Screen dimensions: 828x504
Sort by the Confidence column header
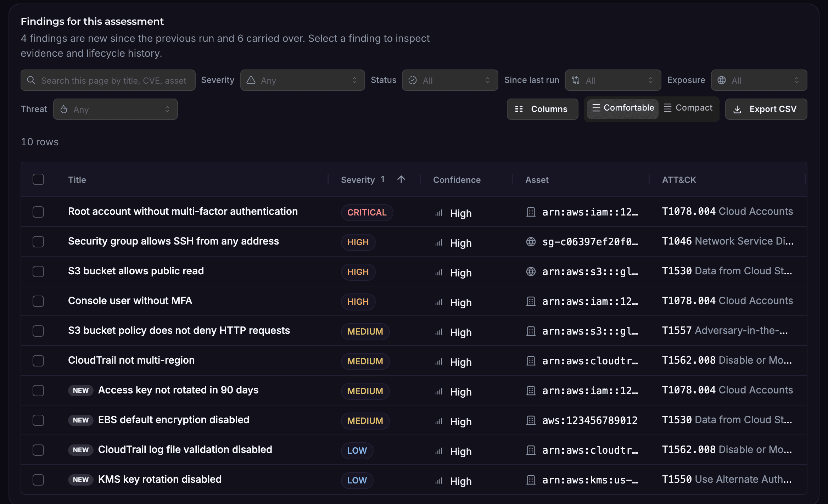(457, 180)
